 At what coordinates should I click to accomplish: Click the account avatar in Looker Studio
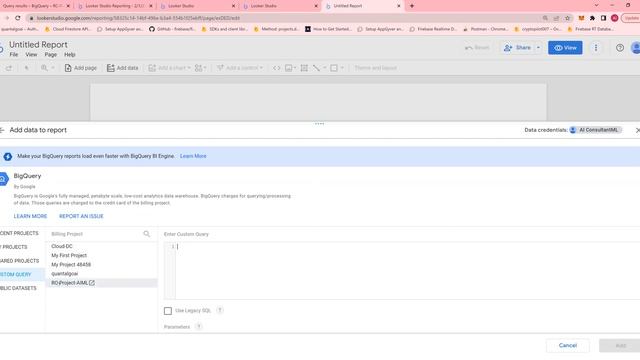tap(636, 48)
